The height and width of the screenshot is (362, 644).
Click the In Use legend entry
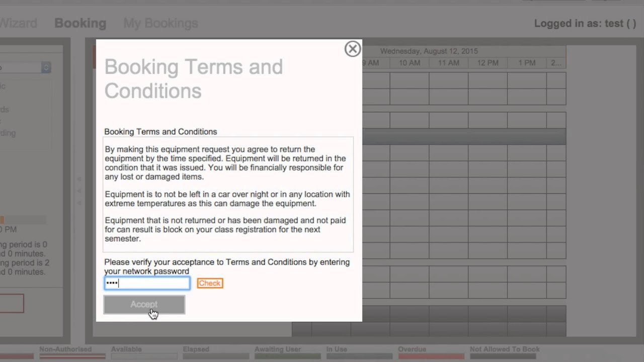coord(359,352)
